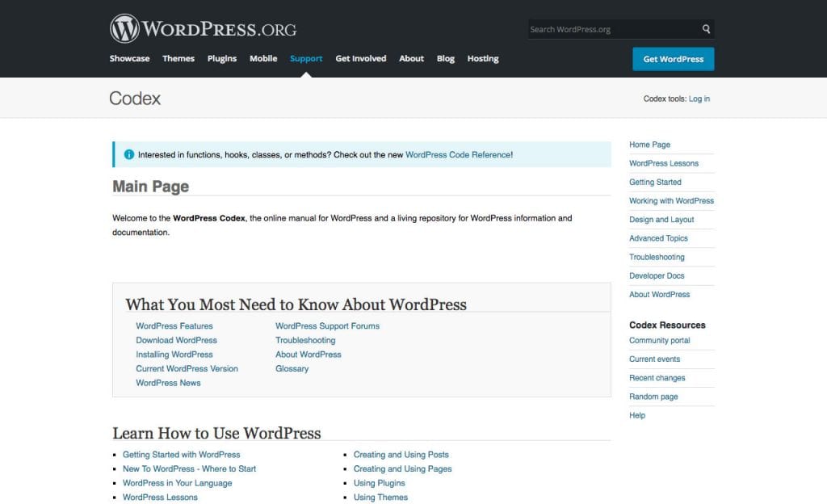Open WordPress News link
827x504 pixels.
[168, 383]
